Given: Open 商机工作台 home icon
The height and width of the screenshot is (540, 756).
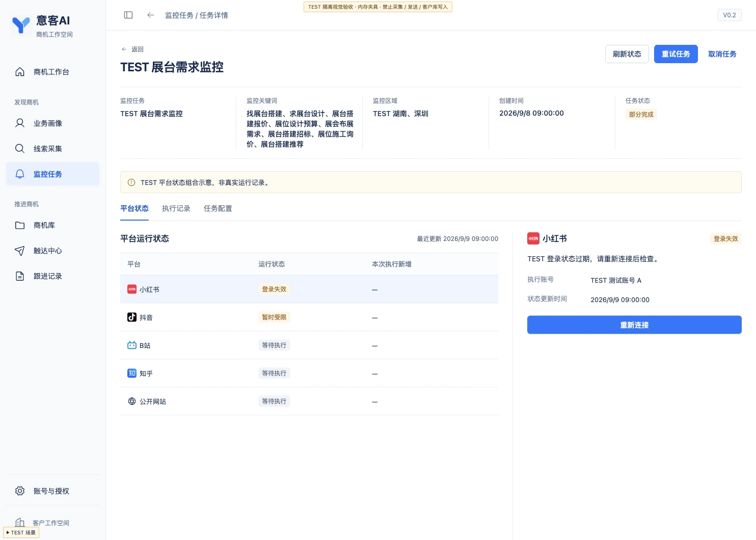Looking at the screenshot, I should coord(20,72).
